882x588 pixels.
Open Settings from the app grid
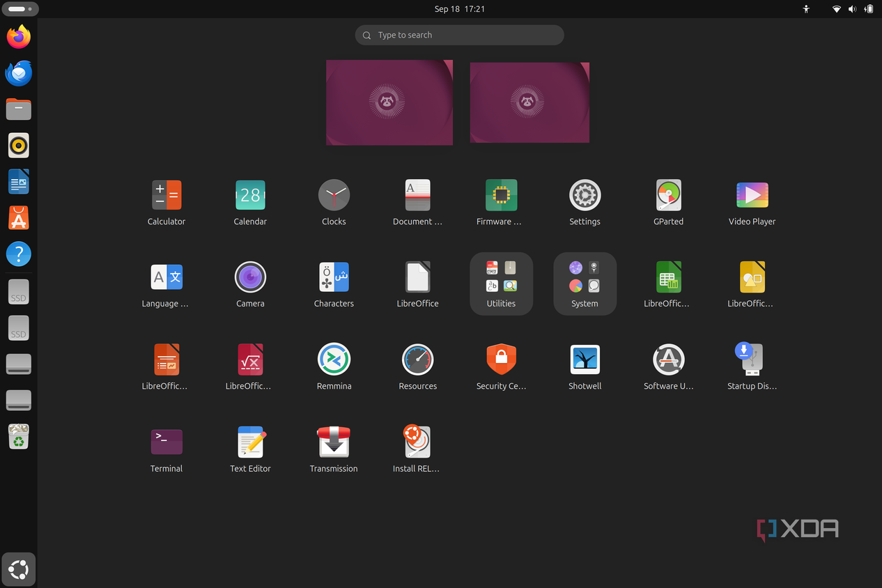[x=585, y=195]
